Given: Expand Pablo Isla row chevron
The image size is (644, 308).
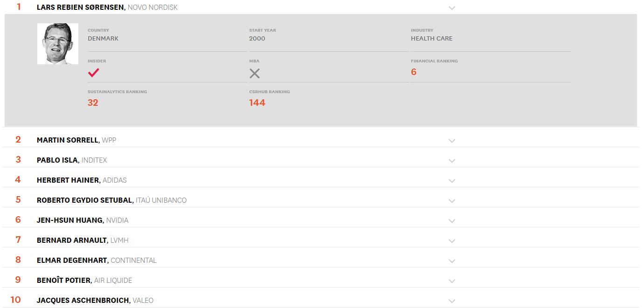Looking at the screenshot, I should point(451,161).
